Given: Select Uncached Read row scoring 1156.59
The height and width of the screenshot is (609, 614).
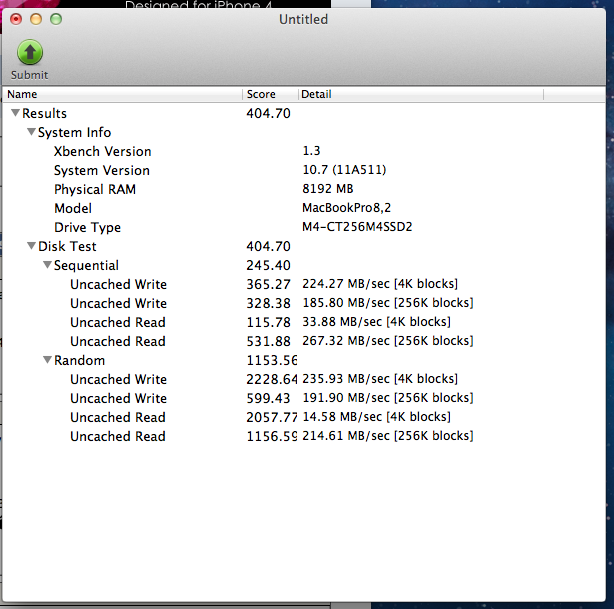Looking at the screenshot, I should pyautogui.click(x=304, y=436).
